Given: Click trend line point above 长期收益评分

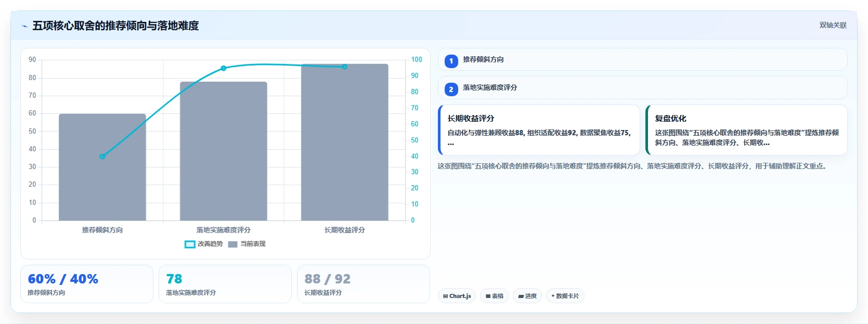Looking at the screenshot, I should pos(344,67).
